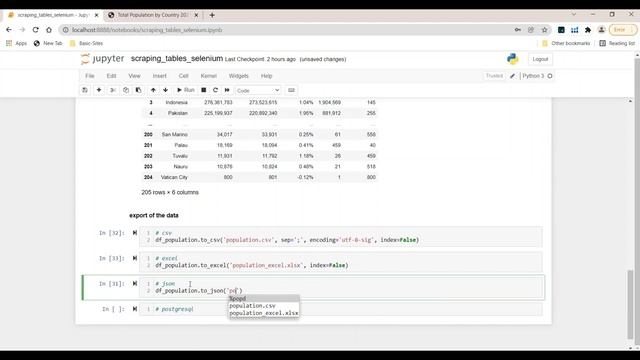
Task: Click the localhost address bar
Action: 286,30
